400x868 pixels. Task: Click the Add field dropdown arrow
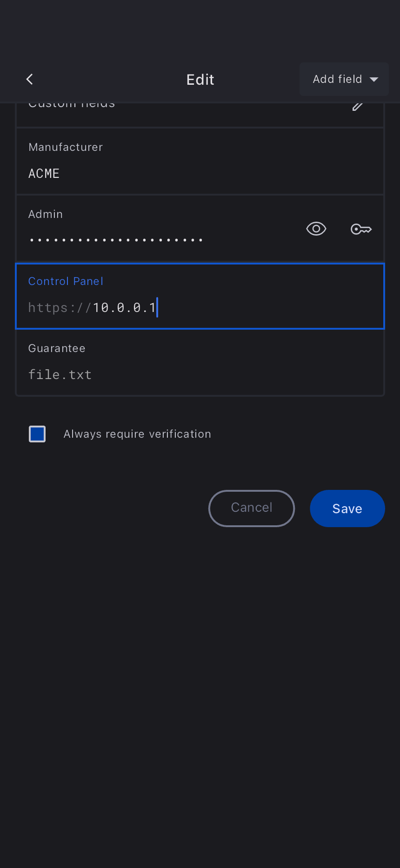tap(374, 80)
